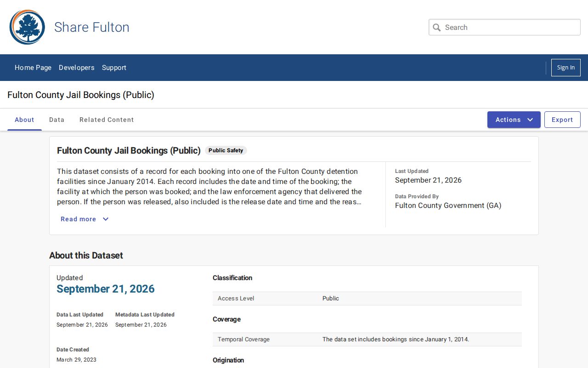Click the Sign In button
This screenshot has height=368, width=588.
click(x=566, y=68)
